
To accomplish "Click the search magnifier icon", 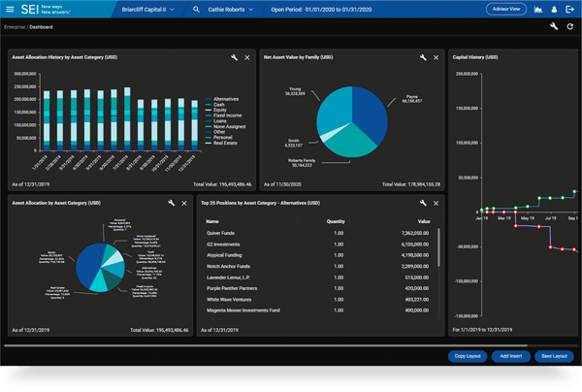I will 196,10.
